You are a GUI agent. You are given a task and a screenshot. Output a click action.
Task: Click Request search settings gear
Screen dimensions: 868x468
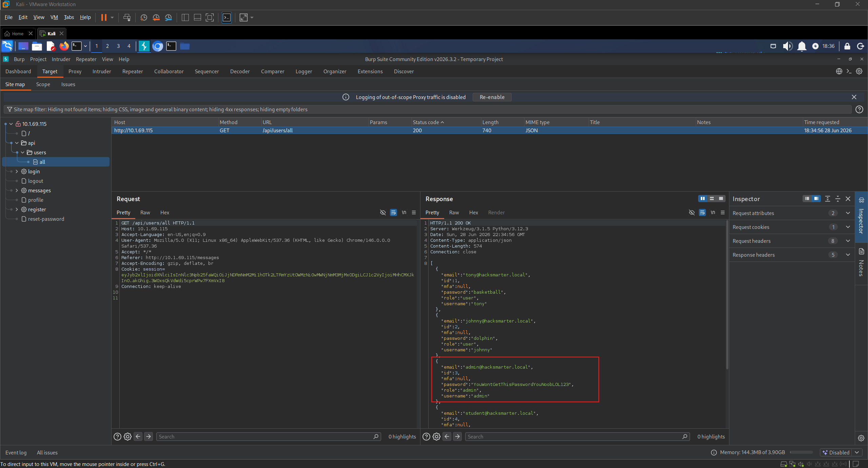pos(127,436)
